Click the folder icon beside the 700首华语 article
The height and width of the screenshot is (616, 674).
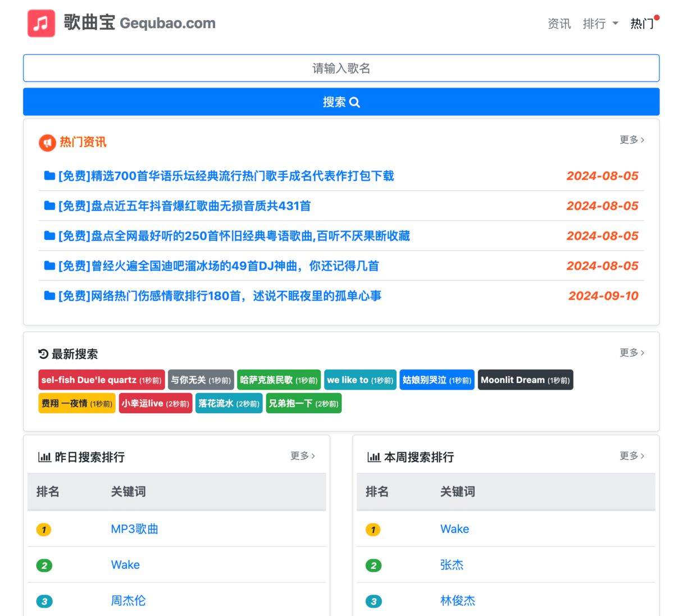49,175
